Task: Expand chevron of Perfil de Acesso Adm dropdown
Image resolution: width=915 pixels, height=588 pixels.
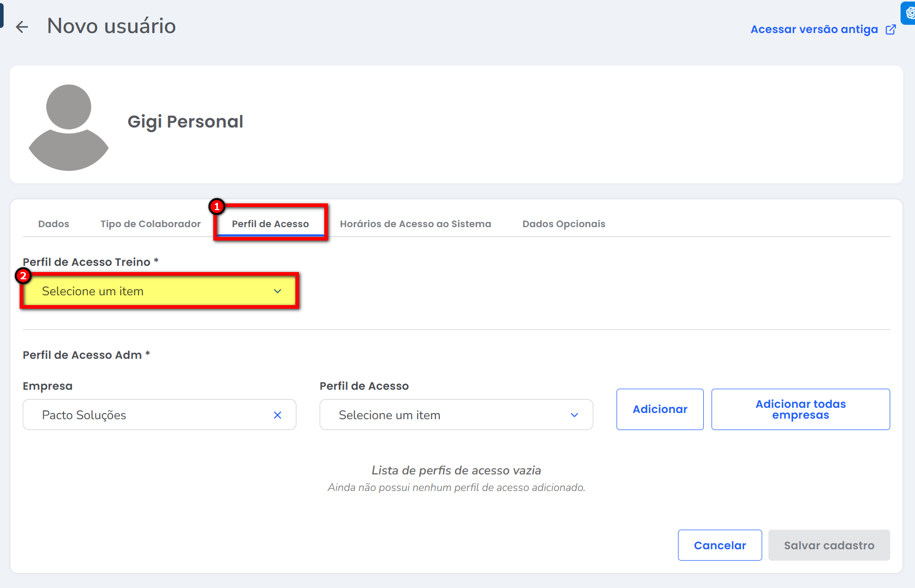Action: (x=574, y=415)
